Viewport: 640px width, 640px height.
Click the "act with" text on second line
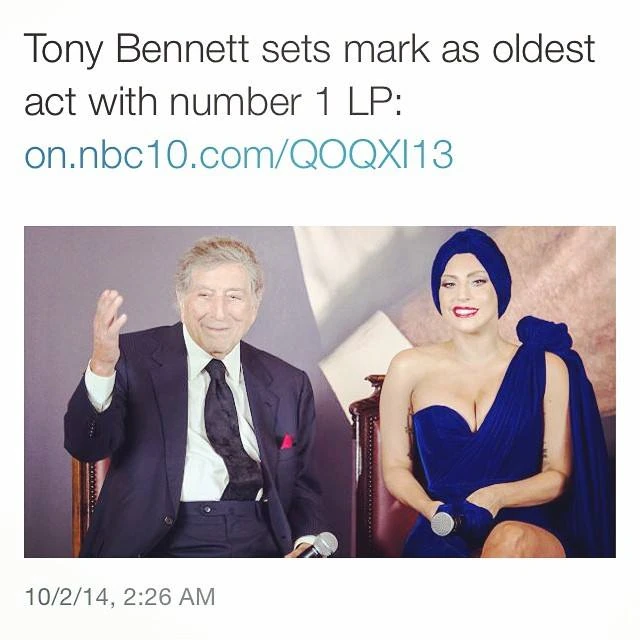click(x=91, y=101)
